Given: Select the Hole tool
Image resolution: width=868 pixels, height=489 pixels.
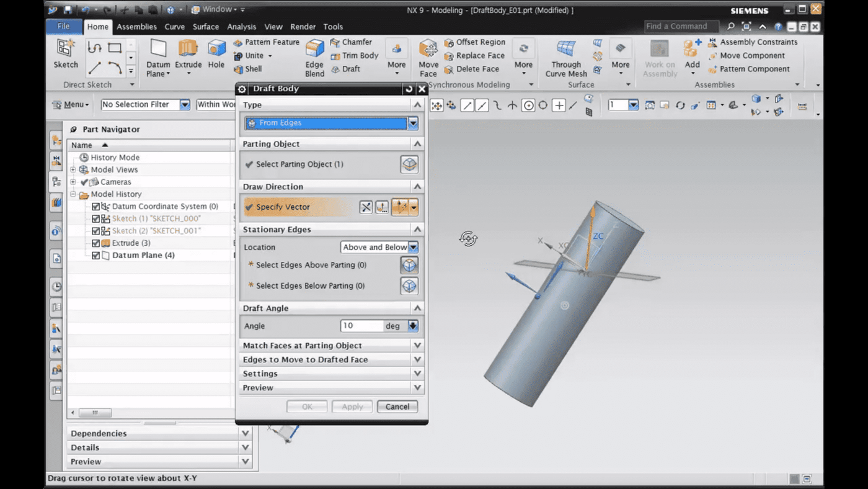Looking at the screenshot, I should 216,55.
